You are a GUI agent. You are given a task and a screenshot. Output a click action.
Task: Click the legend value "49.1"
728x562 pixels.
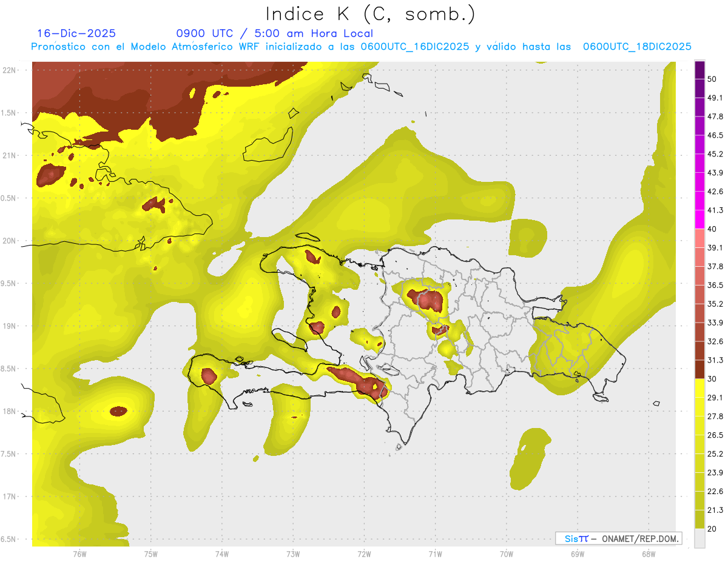tap(715, 98)
